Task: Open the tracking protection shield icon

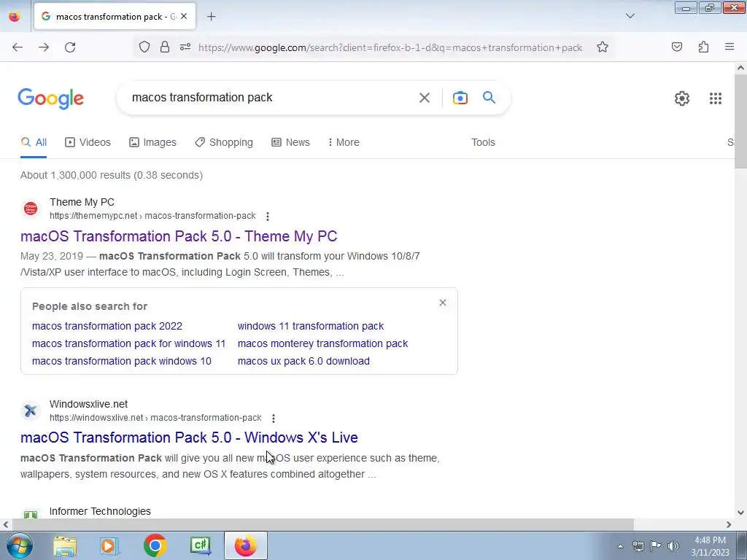Action: pyautogui.click(x=144, y=47)
